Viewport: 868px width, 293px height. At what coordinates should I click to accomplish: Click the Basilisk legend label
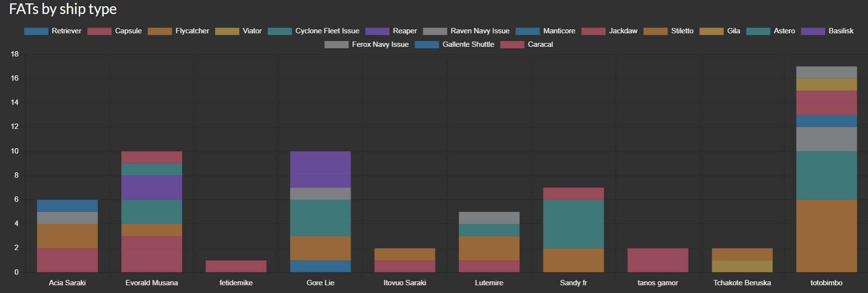tap(840, 31)
